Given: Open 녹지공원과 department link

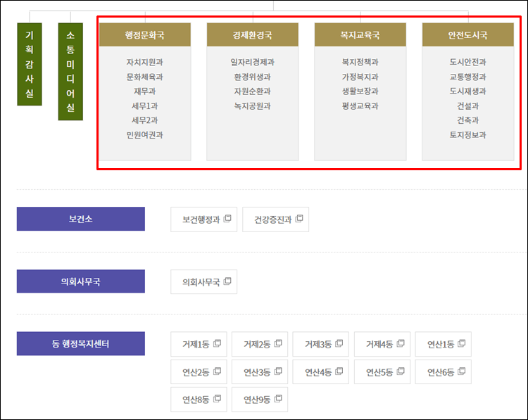Looking at the screenshot, I should [253, 106].
